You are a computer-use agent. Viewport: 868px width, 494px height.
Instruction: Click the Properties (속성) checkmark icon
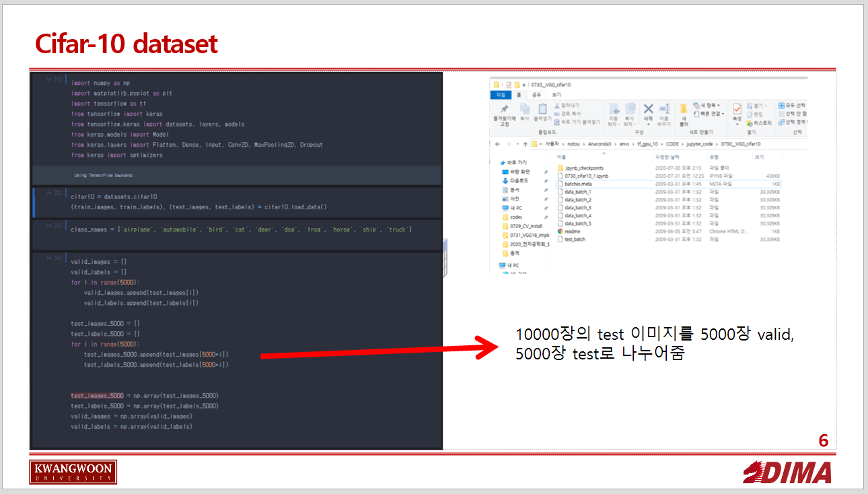[737, 109]
